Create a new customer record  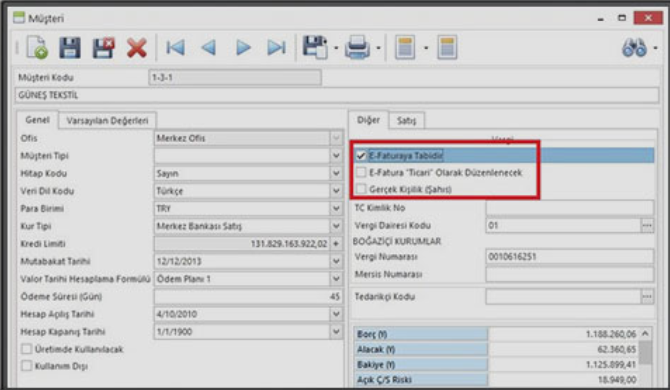(x=37, y=47)
